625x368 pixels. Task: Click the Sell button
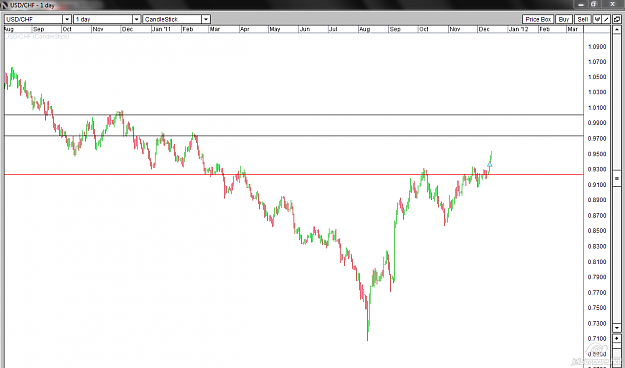pyautogui.click(x=582, y=19)
